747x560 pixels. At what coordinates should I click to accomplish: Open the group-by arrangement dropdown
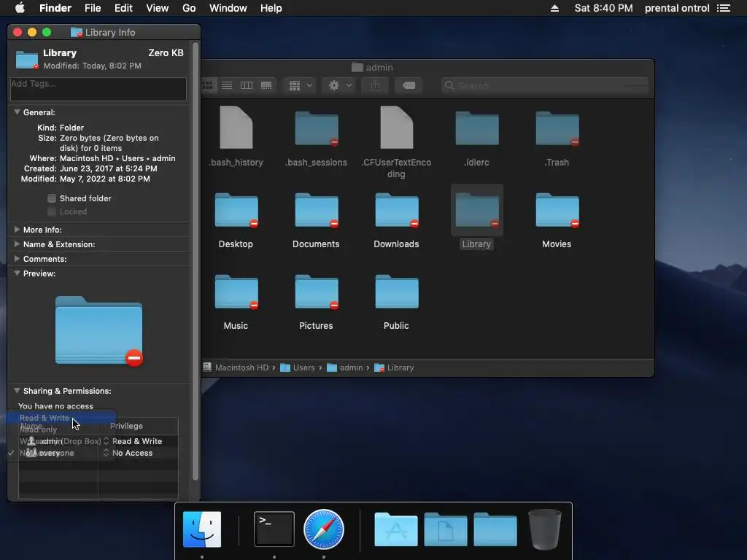click(x=300, y=85)
